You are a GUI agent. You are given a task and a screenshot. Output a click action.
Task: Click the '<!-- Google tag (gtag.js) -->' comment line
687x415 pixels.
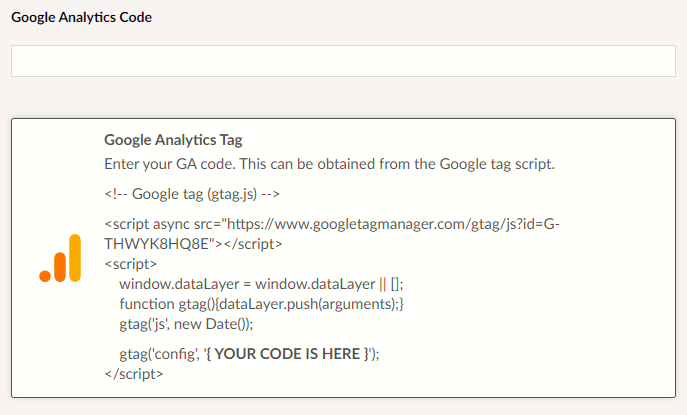coord(192,194)
